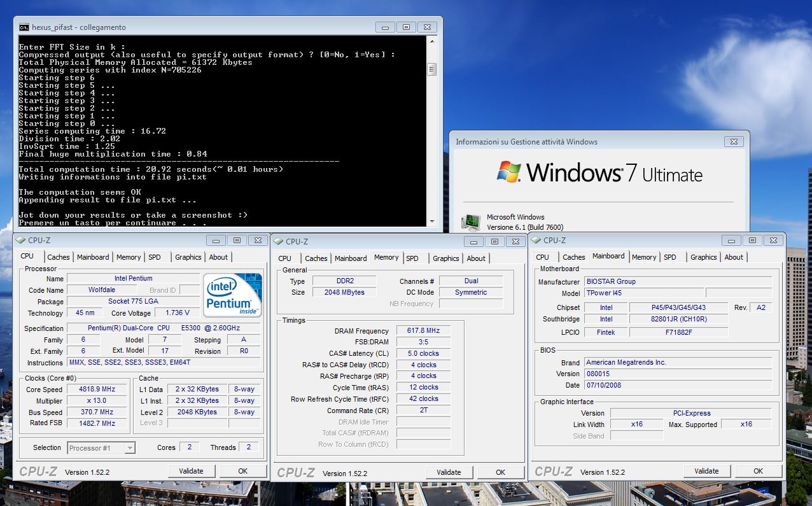Click OK in the CPU-Z processor window

[x=242, y=471]
